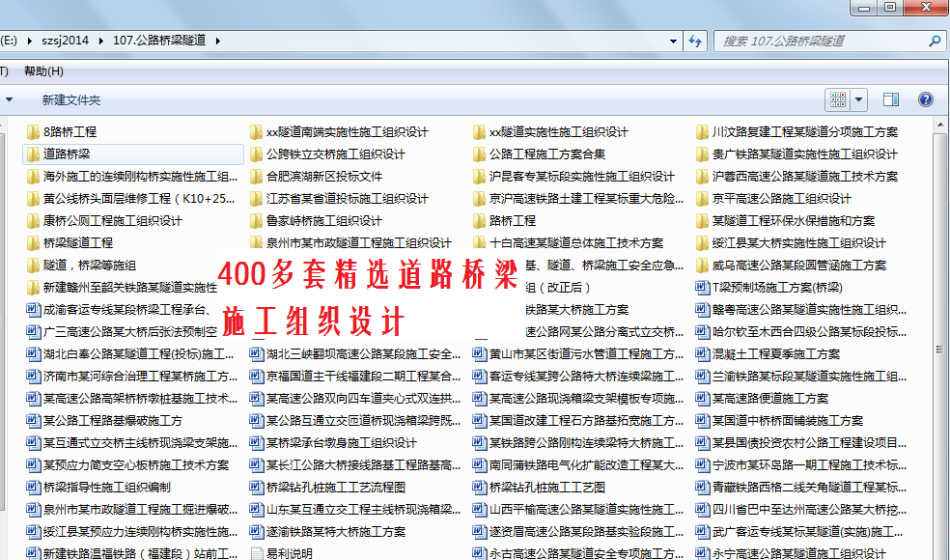
Task: Select the 8路桥工程 folder icon
Action: (x=33, y=132)
